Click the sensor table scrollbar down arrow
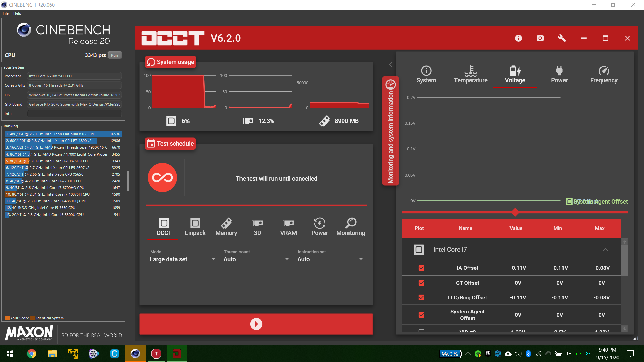 click(624, 329)
